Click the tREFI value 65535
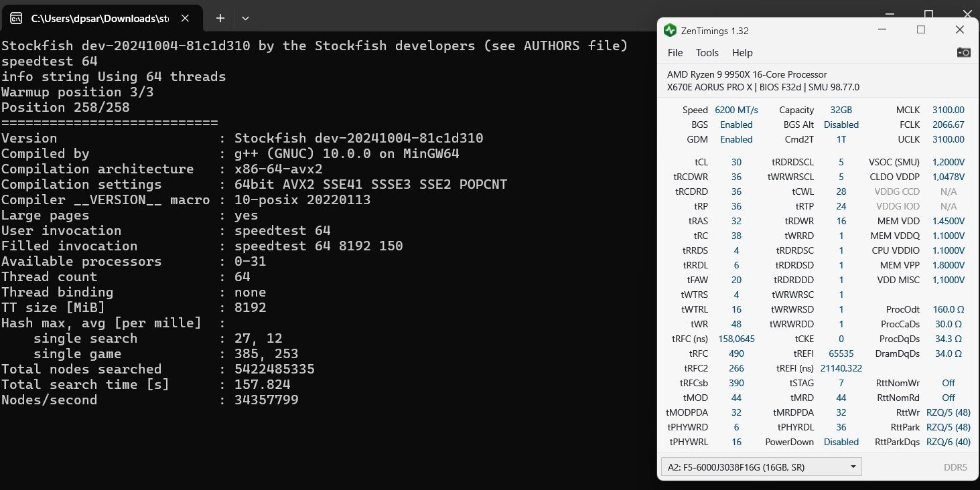The image size is (980, 490). coord(841,353)
